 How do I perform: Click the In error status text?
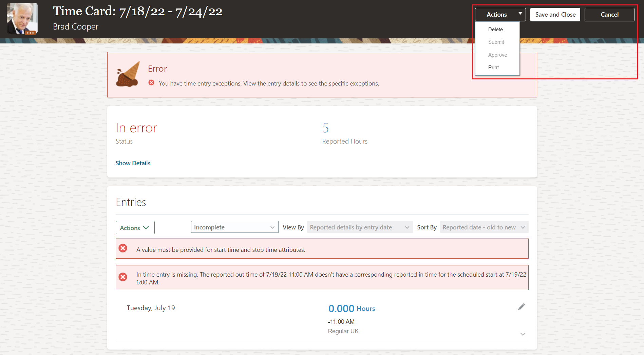pos(136,128)
